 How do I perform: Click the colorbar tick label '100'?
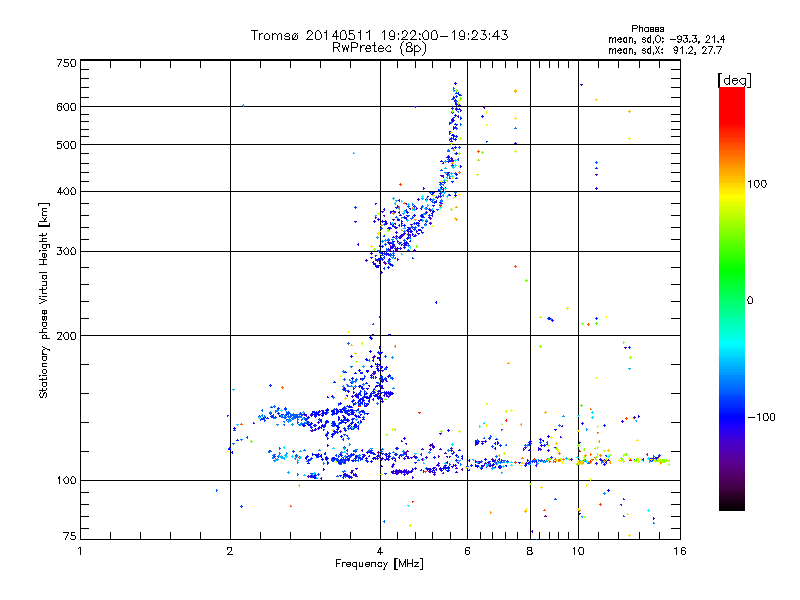757,184
